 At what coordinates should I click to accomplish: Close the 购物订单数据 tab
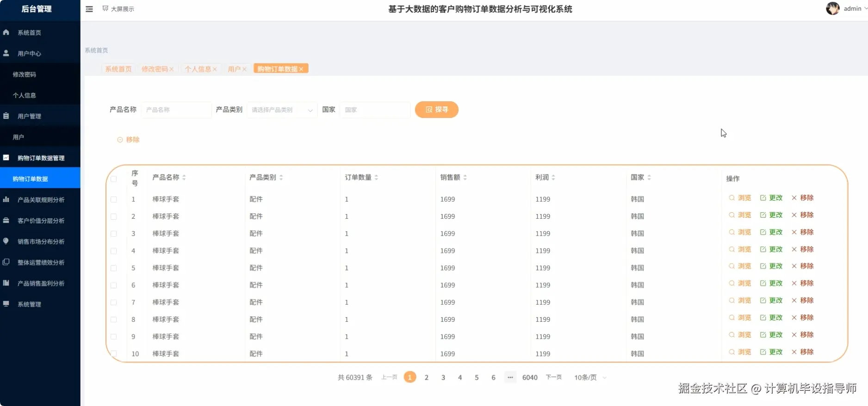click(x=301, y=69)
